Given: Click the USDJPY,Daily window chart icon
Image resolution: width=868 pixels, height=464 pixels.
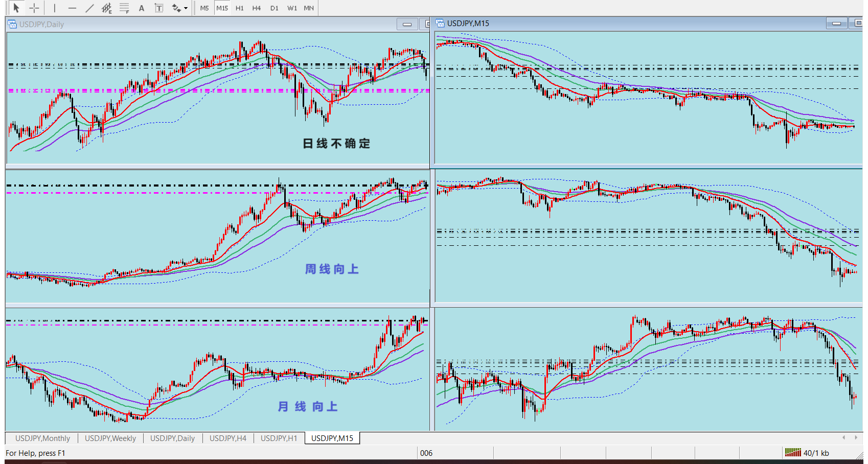Looking at the screenshot, I should click(x=12, y=24).
